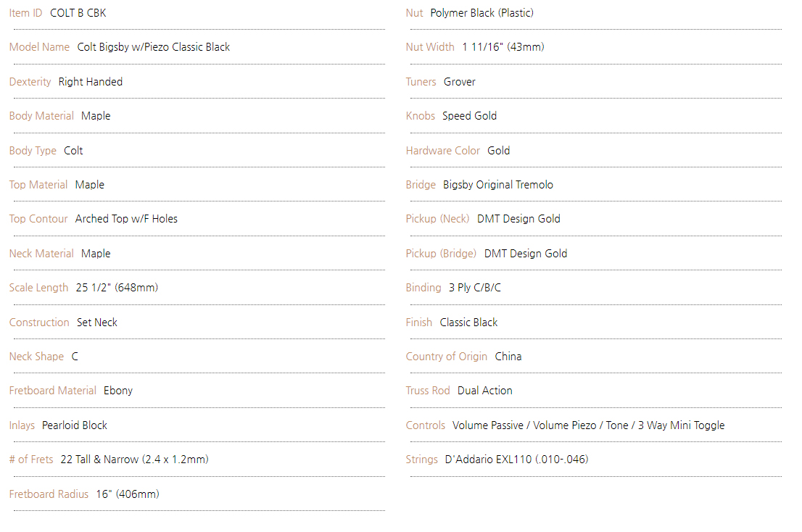The width and height of the screenshot is (802, 532).
Task: Click Arched Top w/F Holes text
Action: coord(126,219)
